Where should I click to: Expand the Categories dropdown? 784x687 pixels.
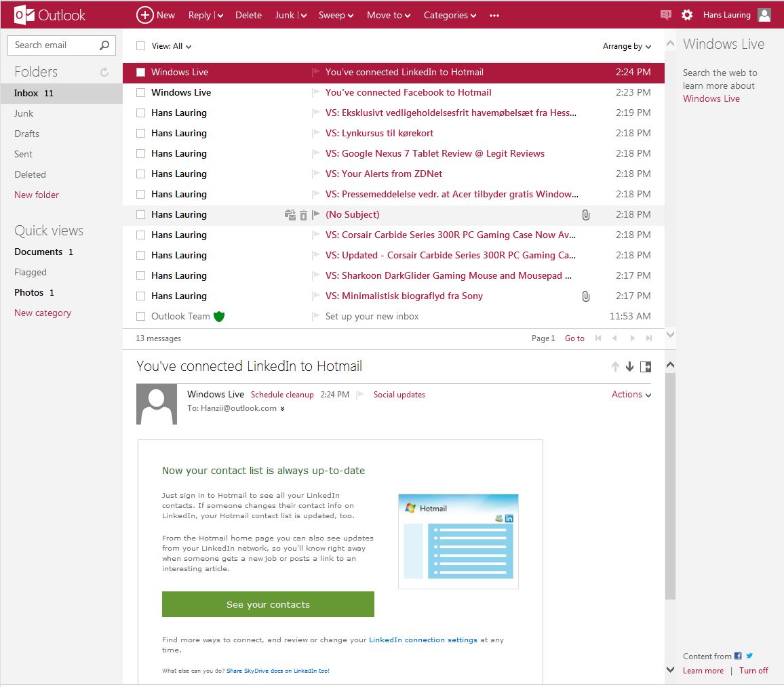click(x=450, y=15)
